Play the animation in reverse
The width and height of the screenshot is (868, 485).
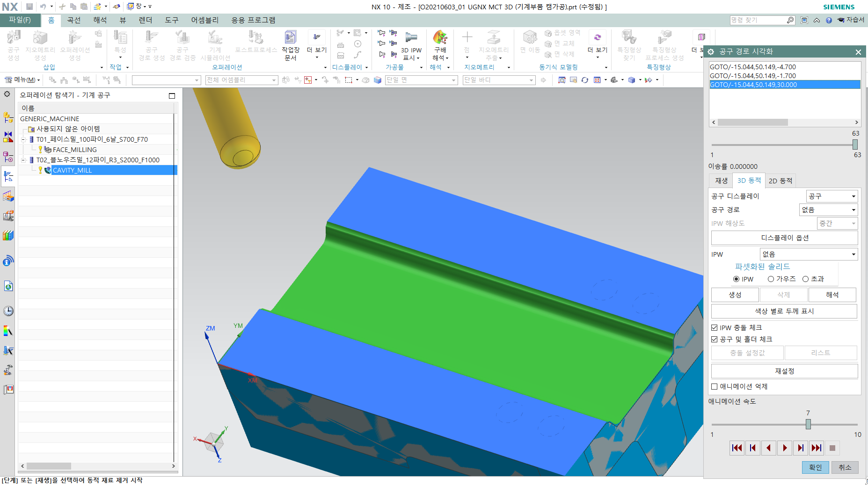click(x=769, y=448)
